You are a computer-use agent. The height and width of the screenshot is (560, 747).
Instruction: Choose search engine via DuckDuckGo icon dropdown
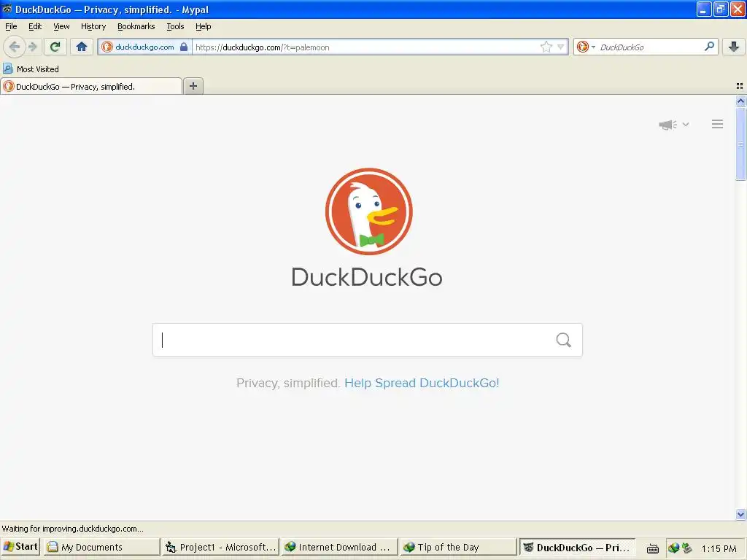click(x=586, y=47)
